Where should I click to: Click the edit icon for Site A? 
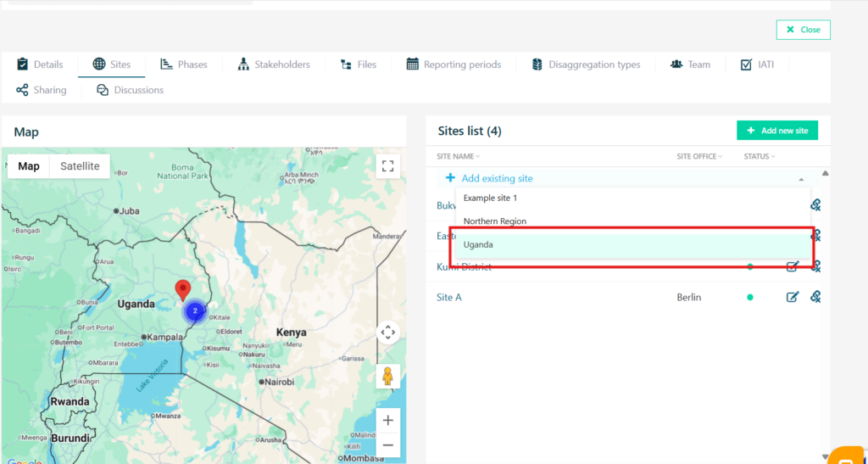coord(793,297)
